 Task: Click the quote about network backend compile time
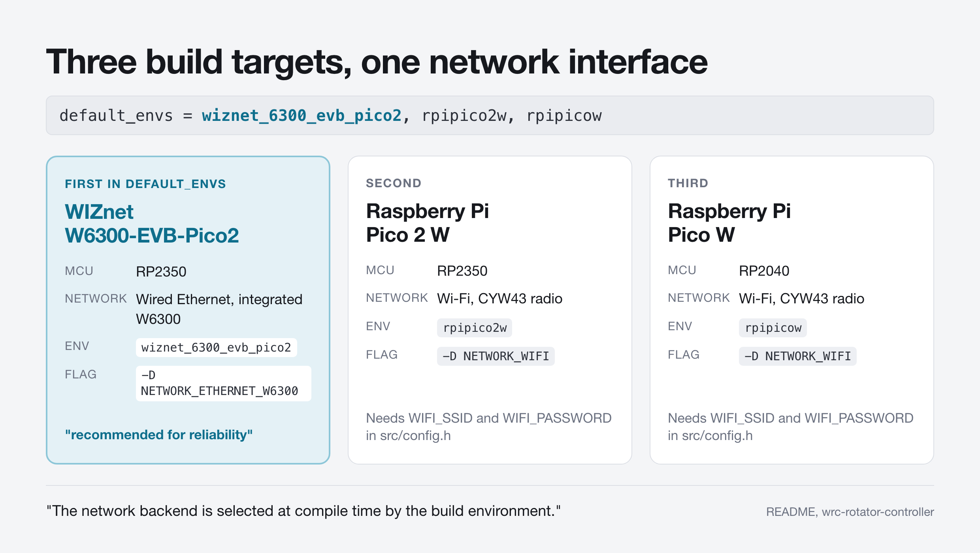(x=303, y=511)
